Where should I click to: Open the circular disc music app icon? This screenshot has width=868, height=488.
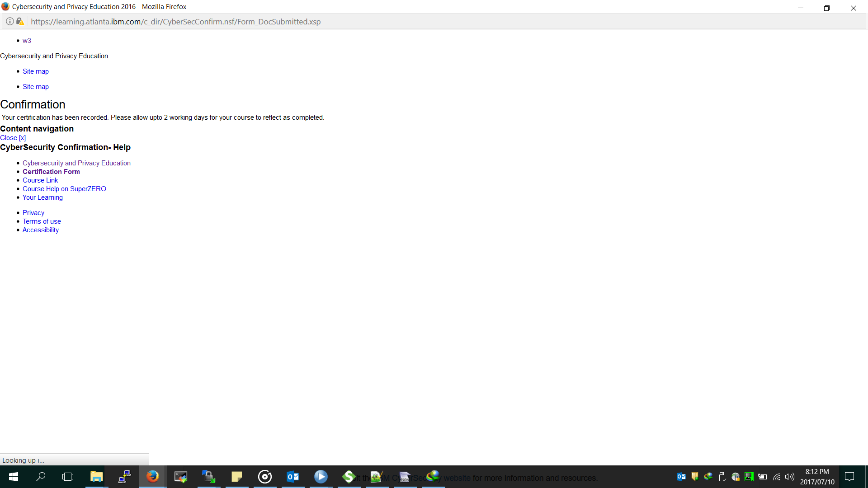[x=264, y=477]
